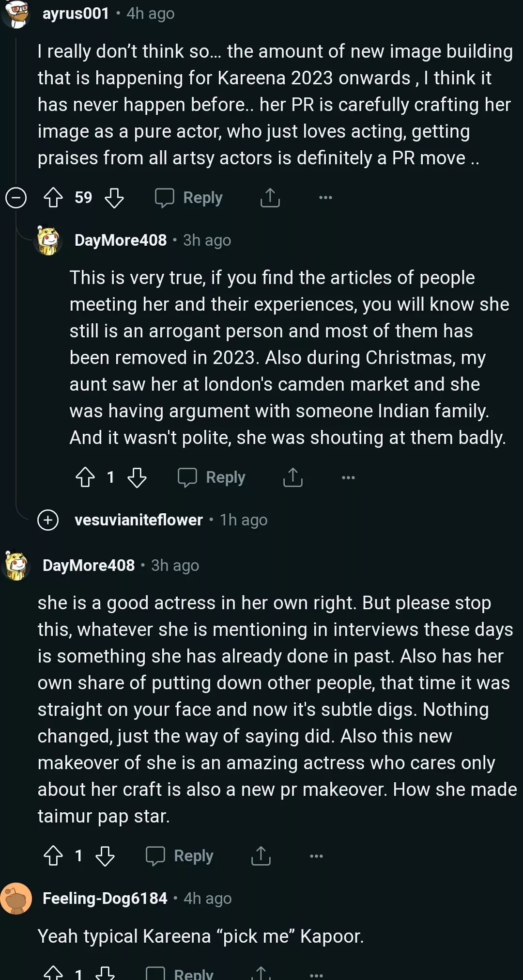Expand vesuvianiteflower's collapsed comment
523x980 pixels.
coord(48,520)
